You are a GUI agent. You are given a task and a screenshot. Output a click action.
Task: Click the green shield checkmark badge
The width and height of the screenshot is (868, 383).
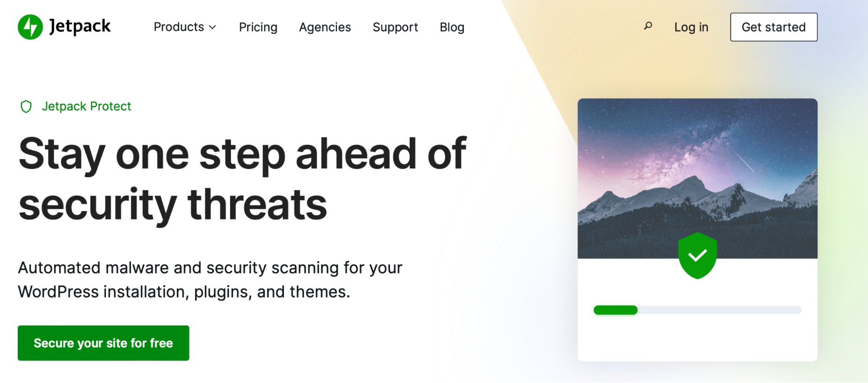(697, 256)
